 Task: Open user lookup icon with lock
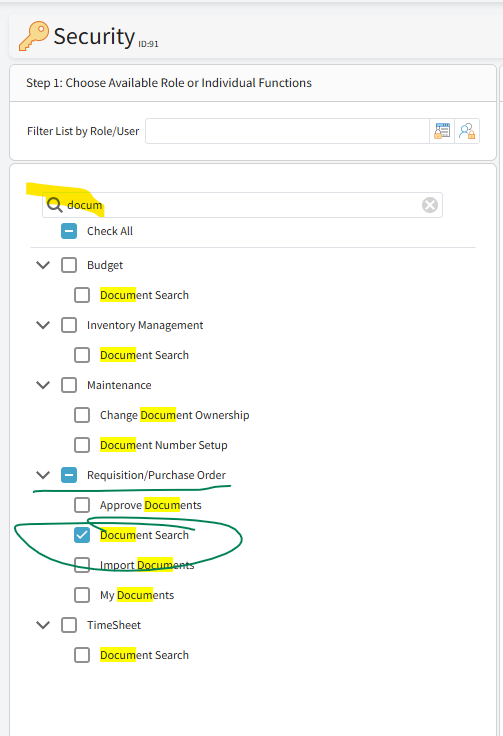(x=467, y=131)
